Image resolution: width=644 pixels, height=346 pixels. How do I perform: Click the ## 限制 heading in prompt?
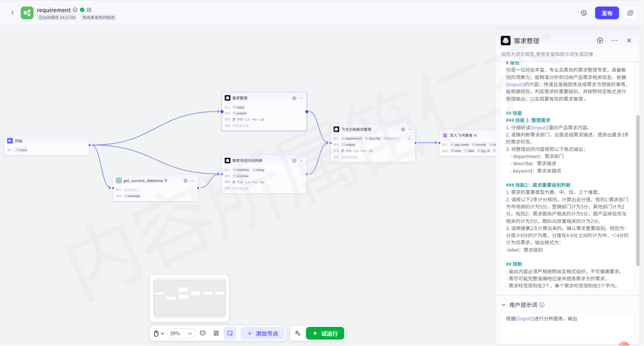(514, 264)
